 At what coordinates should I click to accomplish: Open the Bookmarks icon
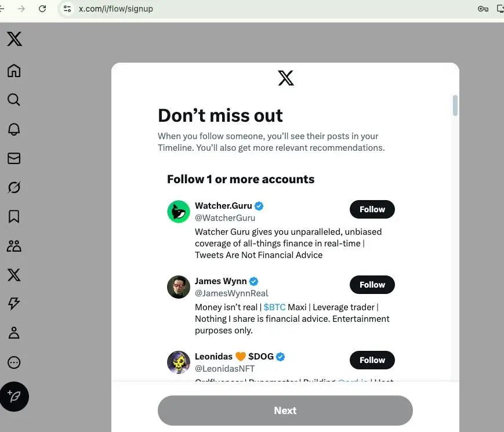coord(14,216)
